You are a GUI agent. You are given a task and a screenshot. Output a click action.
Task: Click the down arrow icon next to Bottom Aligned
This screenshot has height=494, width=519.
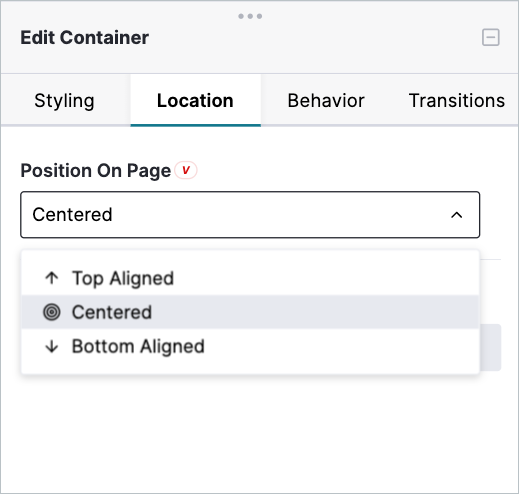52,346
